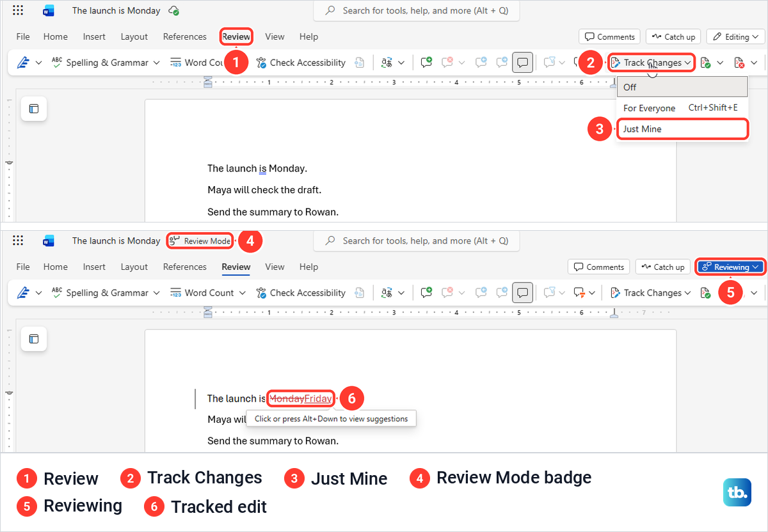This screenshot has height=532, width=768.
Task: Expand Spelling & Grammar dropdown in the upper ribbon
Action: coord(156,63)
